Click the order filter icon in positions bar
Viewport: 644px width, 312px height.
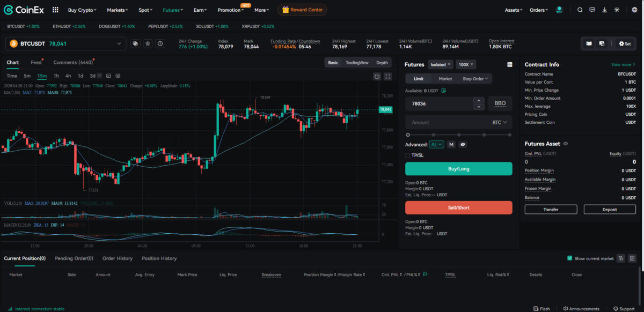(x=620, y=258)
